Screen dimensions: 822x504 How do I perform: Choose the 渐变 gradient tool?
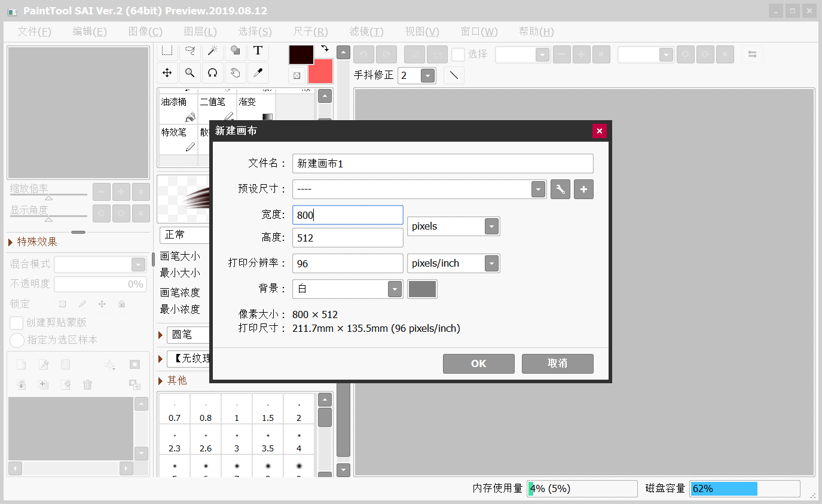coord(256,109)
